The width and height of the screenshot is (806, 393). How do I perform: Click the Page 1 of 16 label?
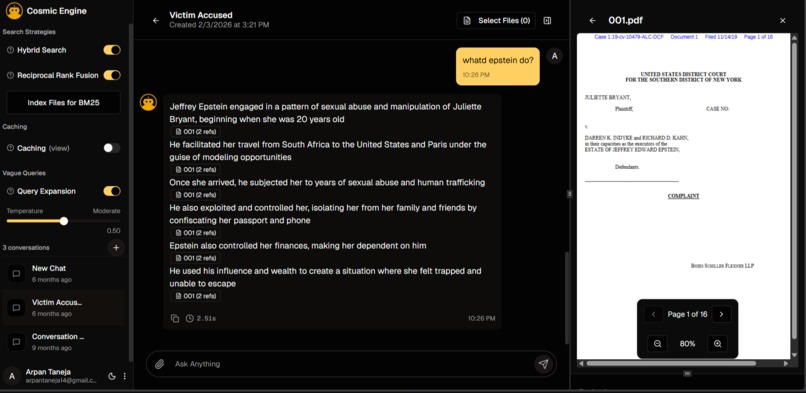687,314
